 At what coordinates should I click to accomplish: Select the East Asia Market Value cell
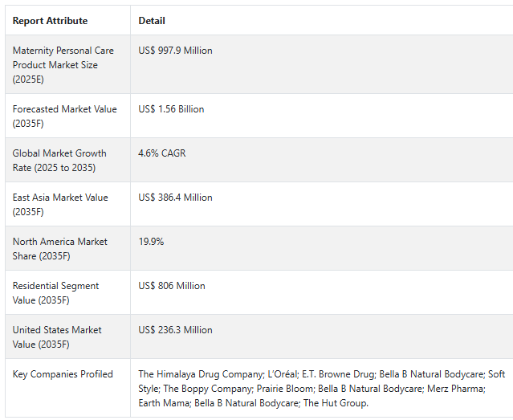59,205
